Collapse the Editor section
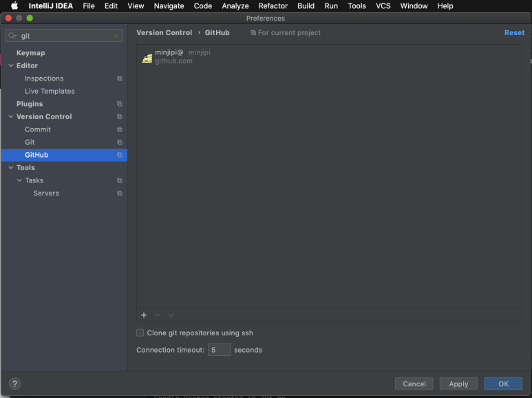 click(x=11, y=65)
